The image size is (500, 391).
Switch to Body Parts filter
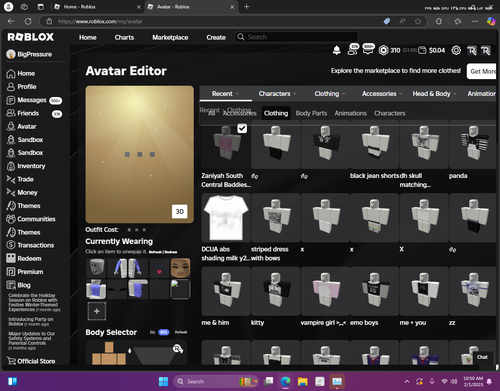pos(311,113)
